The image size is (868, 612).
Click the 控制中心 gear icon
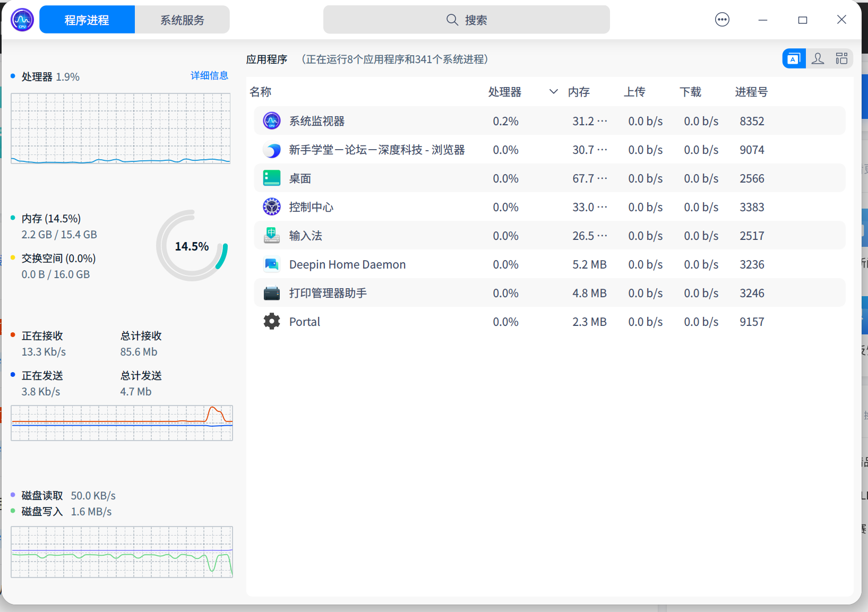272,206
